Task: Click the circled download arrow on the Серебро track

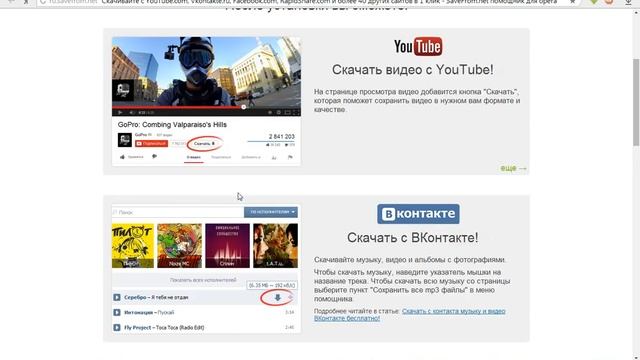Action: pyautogui.click(x=278, y=298)
